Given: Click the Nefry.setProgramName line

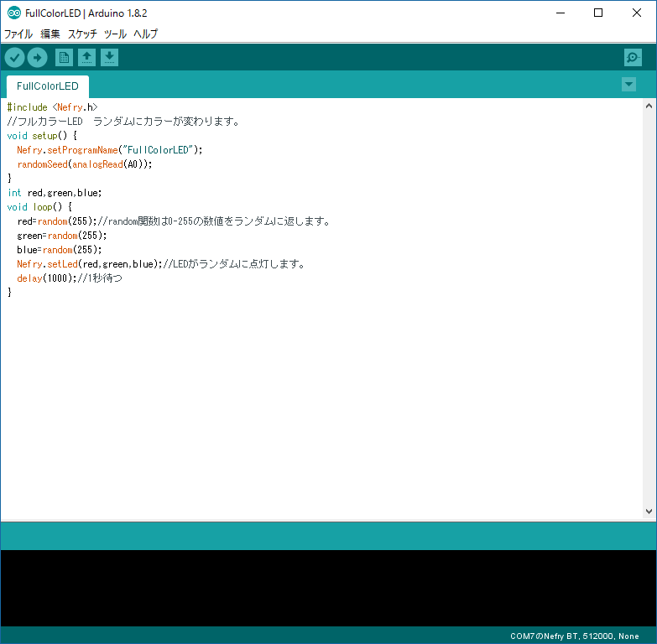Looking at the screenshot, I should pyautogui.click(x=110, y=150).
